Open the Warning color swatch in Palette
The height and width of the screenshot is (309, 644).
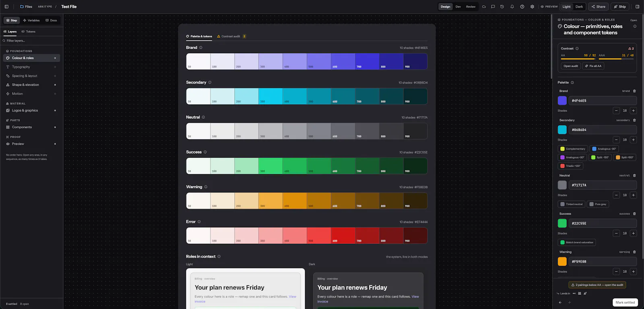(x=562, y=262)
